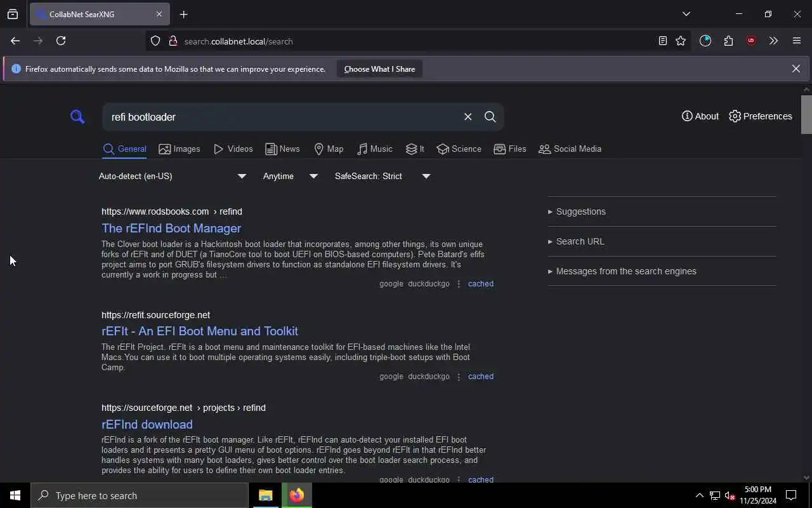Click the muted volume tray icon
This screenshot has height=508, width=812.
[730, 495]
